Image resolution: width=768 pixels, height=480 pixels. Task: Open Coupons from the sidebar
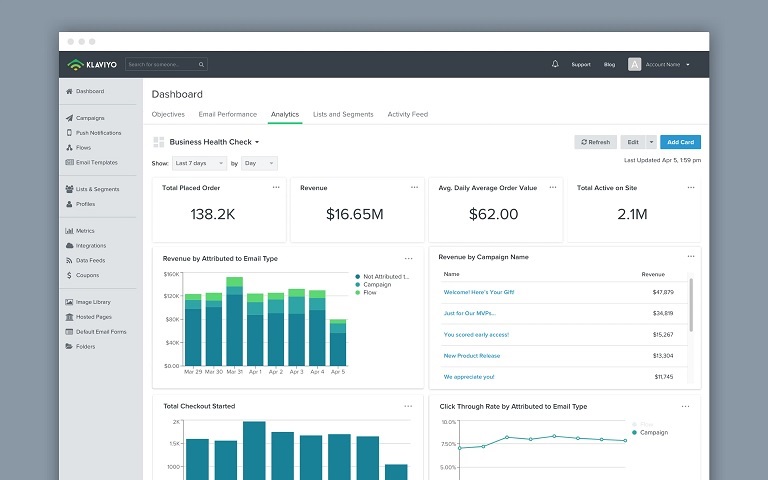coord(87,275)
